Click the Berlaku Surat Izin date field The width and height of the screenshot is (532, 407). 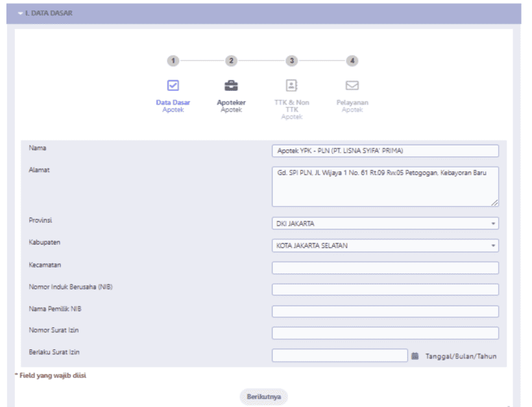click(x=339, y=355)
